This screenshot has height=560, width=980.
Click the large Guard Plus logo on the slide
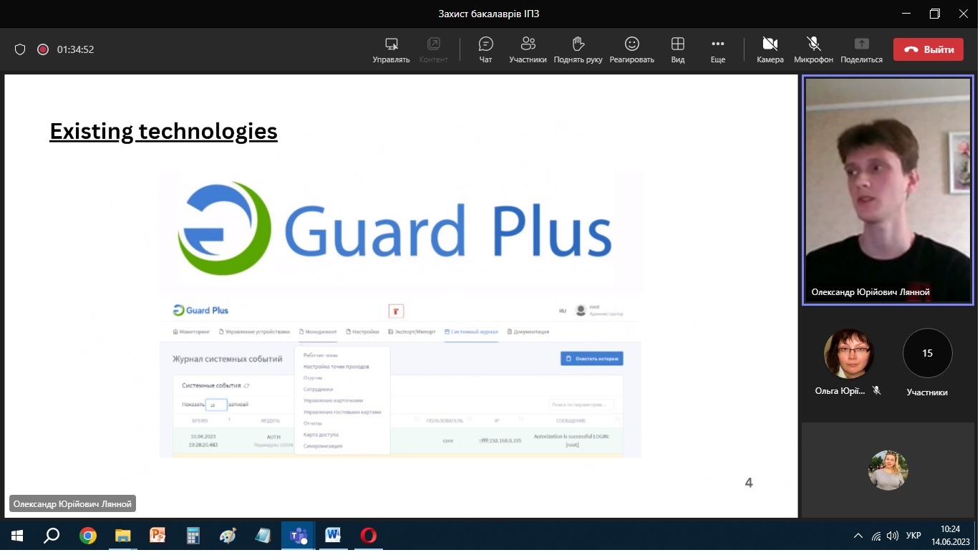pos(394,229)
